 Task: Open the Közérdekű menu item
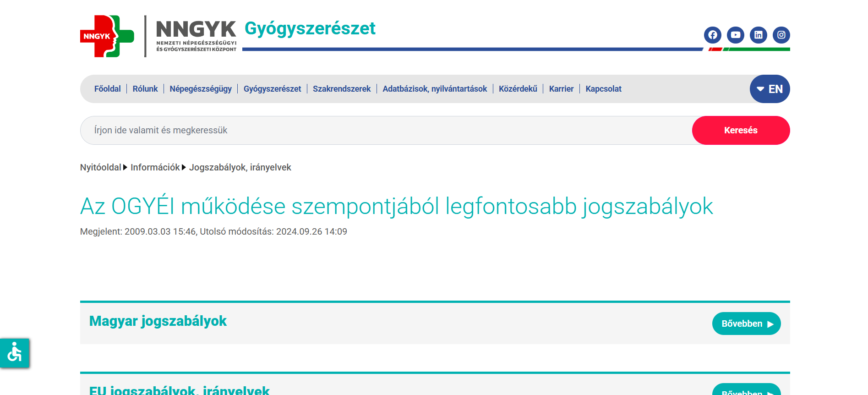coord(518,89)
